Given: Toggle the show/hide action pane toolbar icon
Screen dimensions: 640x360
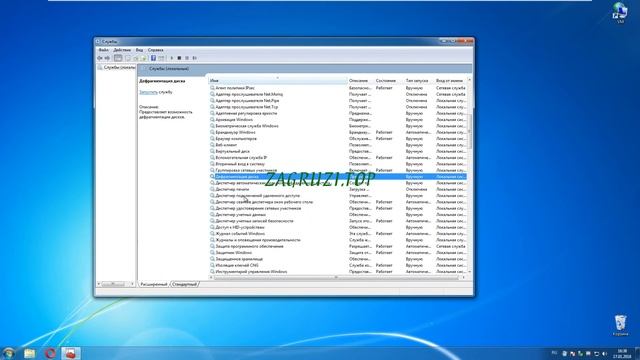Looking at the screenshot, I should click(161, 58).
